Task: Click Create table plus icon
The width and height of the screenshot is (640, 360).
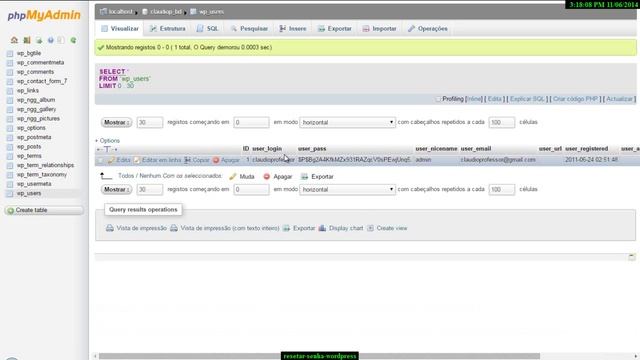Action: click(x=11, y=210)
